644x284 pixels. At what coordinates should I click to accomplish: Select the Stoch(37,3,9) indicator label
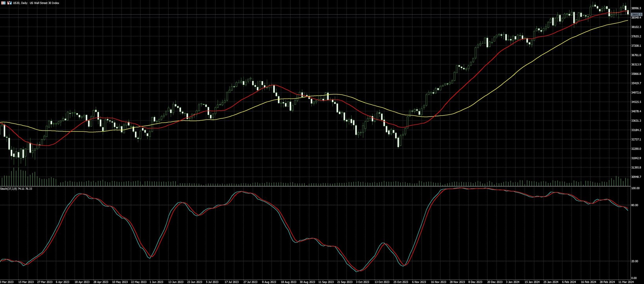point(16,189)
